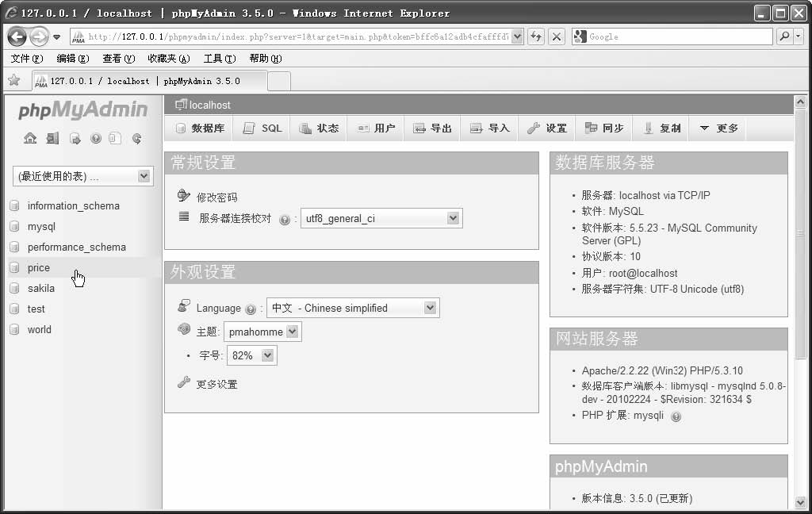Open the sakila database link

pyautogui.click(x=41, y=288)
